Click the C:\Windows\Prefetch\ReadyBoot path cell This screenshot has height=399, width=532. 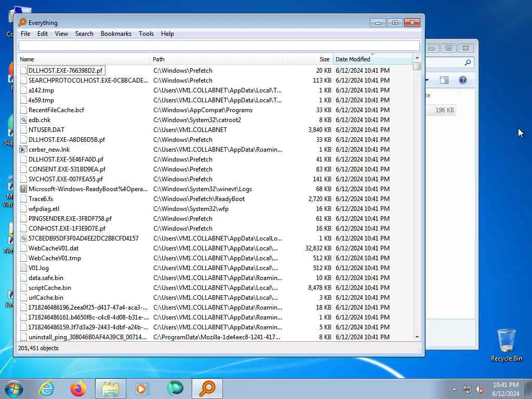point(199,199)
